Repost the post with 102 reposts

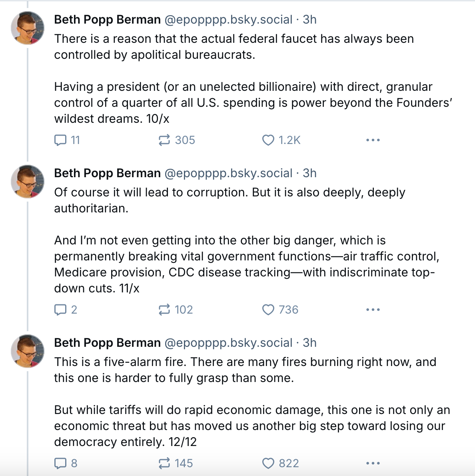click(164, 310)
